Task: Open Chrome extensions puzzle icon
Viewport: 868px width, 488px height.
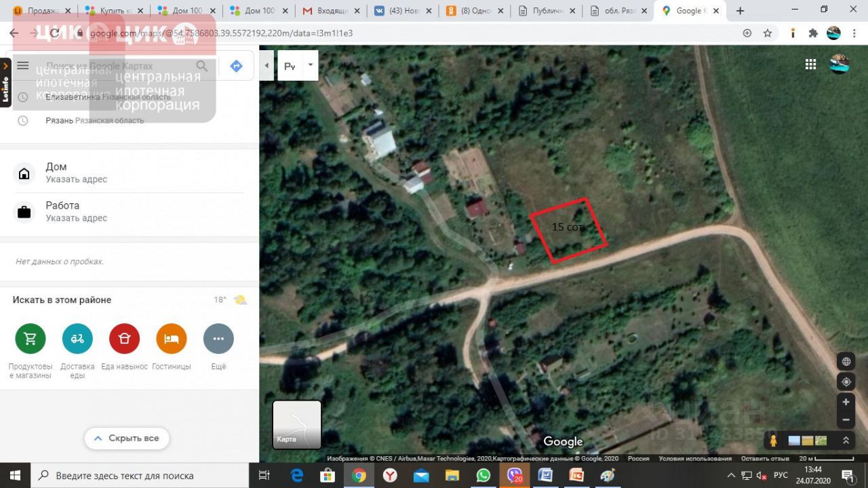Action: click(813, 33)
